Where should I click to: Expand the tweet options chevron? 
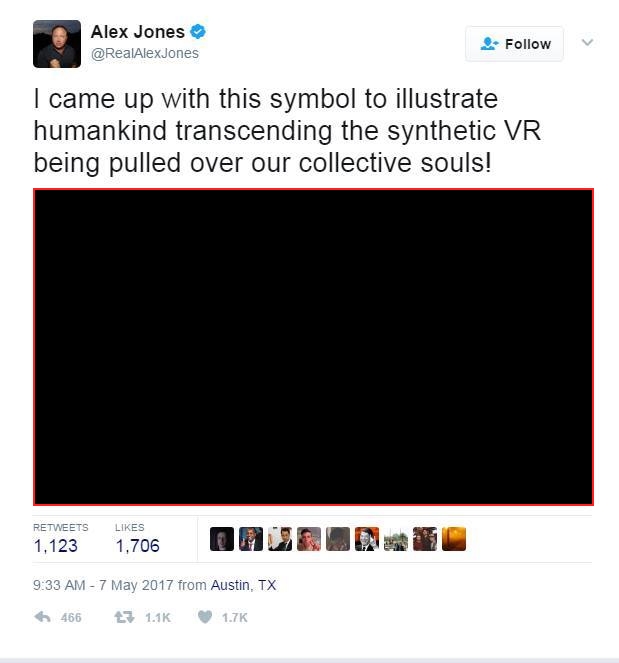coord(587,42)
